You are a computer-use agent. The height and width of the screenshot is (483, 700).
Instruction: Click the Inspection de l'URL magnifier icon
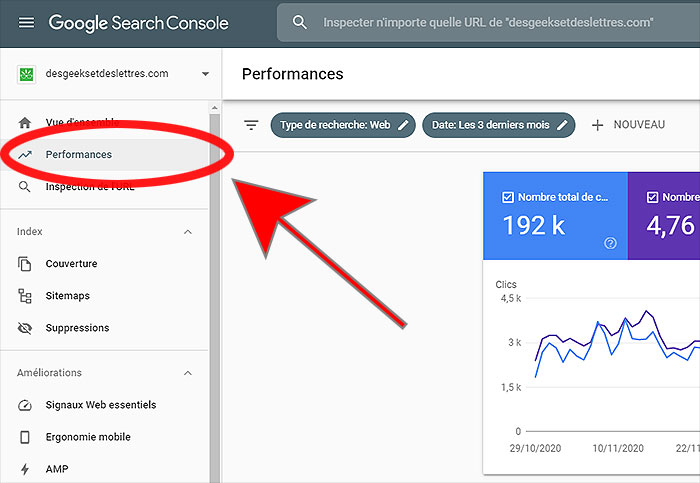tap(25, 187)
